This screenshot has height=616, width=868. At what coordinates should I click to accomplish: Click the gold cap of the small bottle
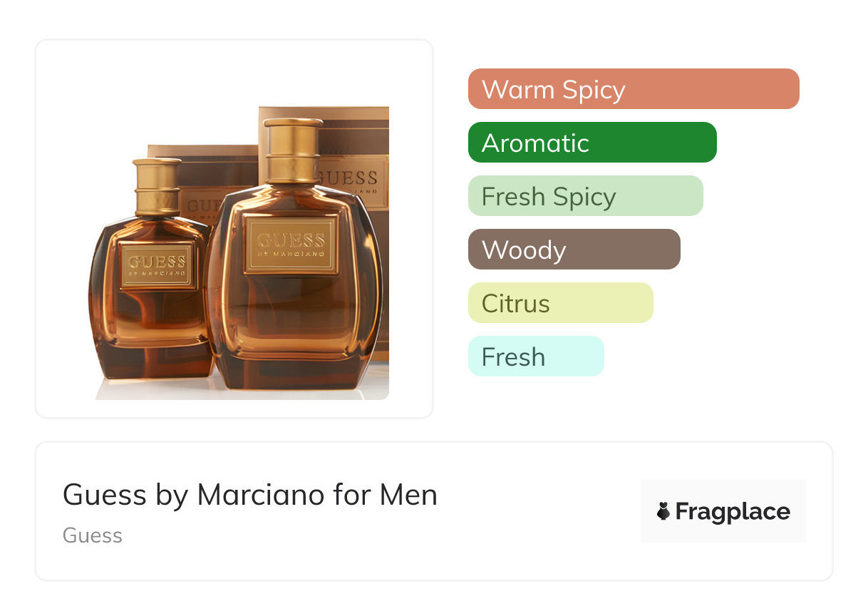point(157,185)
